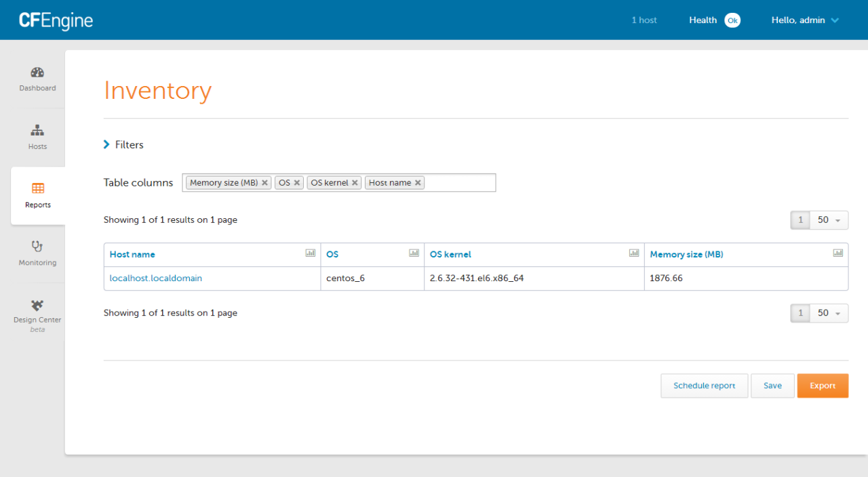Remove the Memory size (MB) column chip
Image resolution: width=868 pixels, height=477 pixels.
point(265,182)
